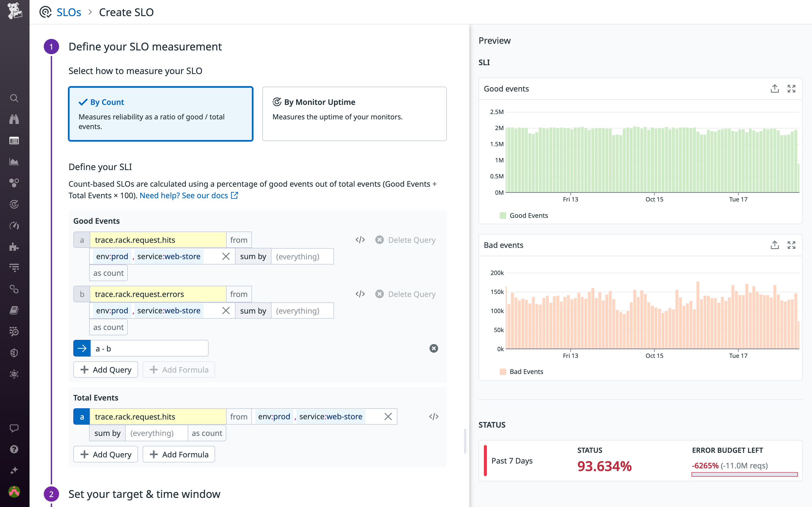
Task: Open the Search icon in the sidebar
Action: point(14,98)
